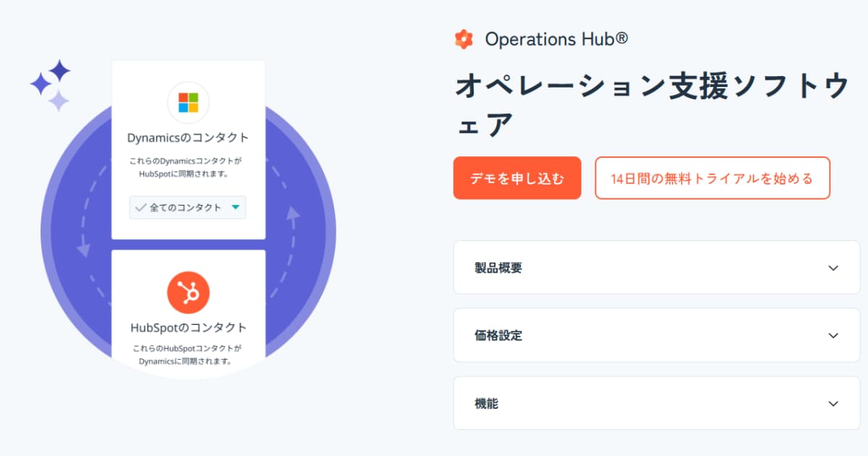
Task: Expand the 機能 section chevron
Action: pos(833,404)
